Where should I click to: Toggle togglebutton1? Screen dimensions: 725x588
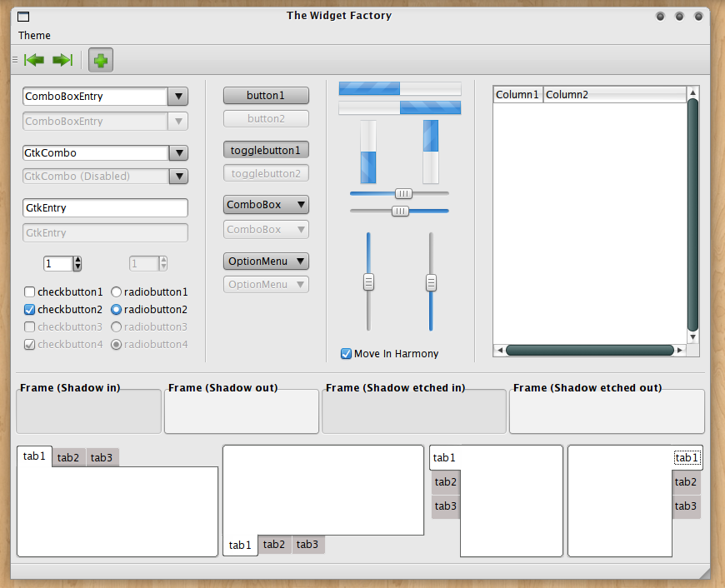[x=266, y=150]
